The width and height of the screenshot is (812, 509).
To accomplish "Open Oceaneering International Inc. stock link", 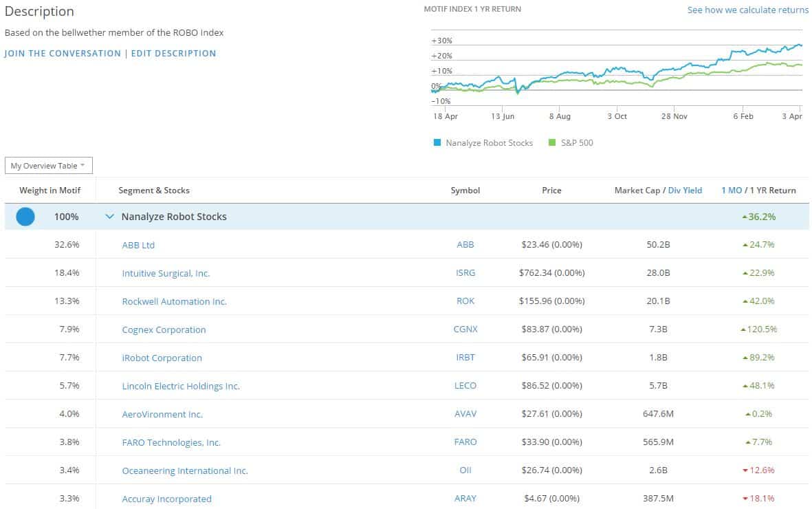I will 185,470.
